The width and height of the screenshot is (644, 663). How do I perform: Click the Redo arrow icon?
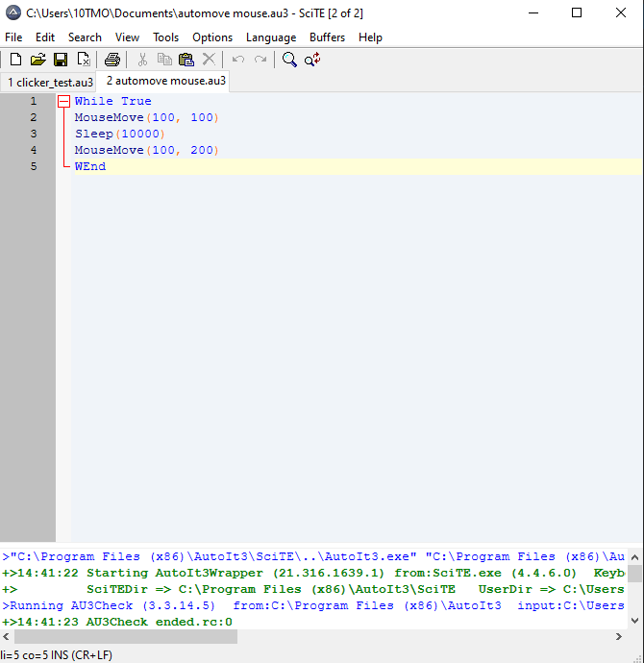(x=260, y=60)
